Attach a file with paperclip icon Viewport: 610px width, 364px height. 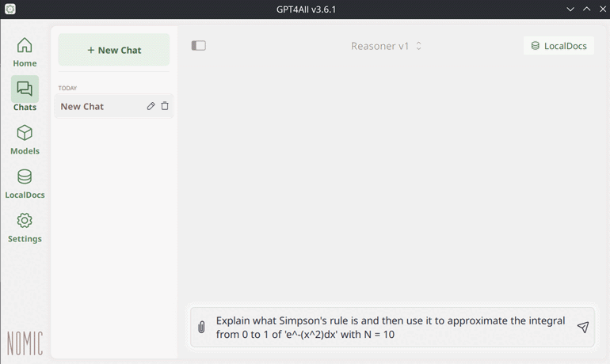point(201,328)
